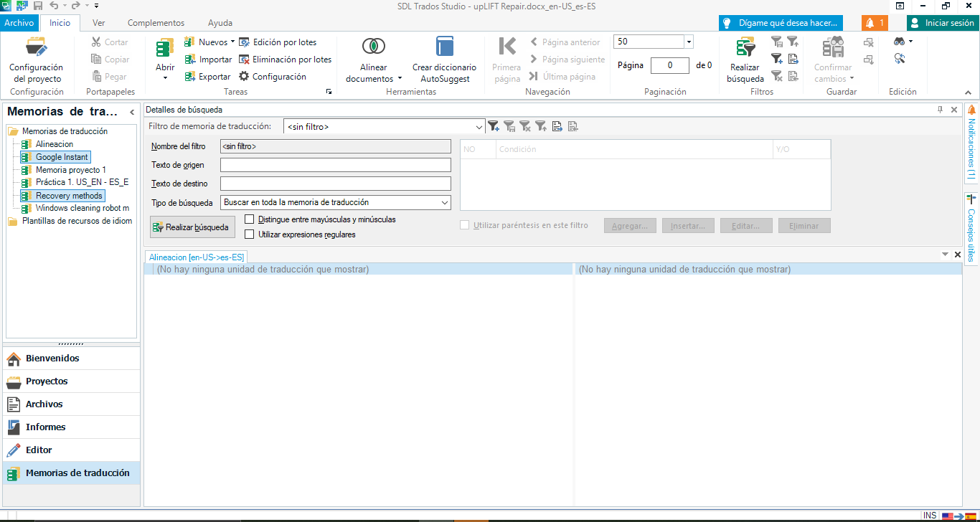Click the Texto de origen input field

335,165
